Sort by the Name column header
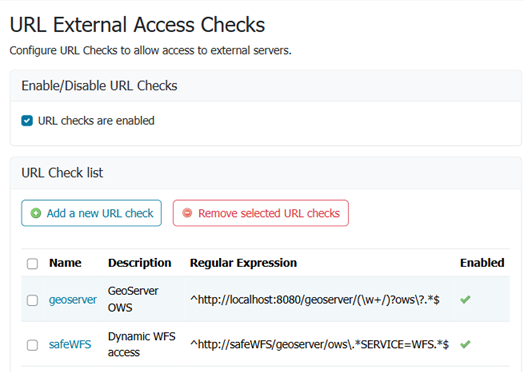The width and height of the screenshot is (524, 372). (x=65, y=263)
